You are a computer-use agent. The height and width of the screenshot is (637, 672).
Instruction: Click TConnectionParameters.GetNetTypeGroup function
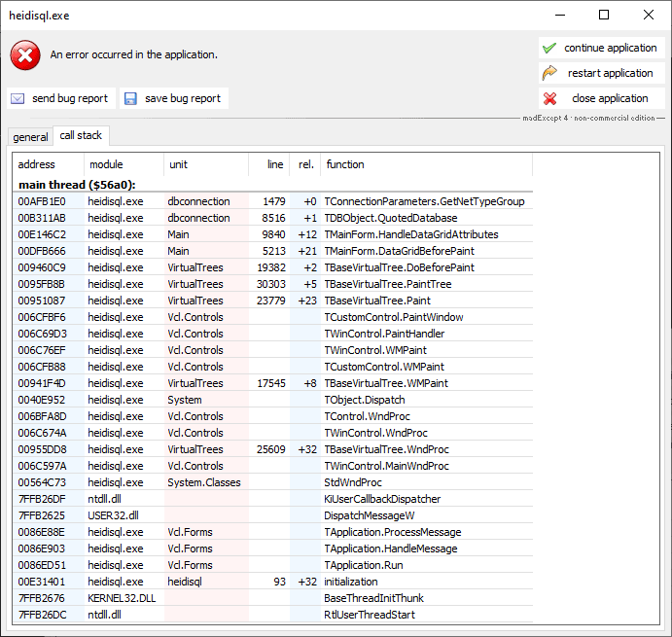pos(424,201)
